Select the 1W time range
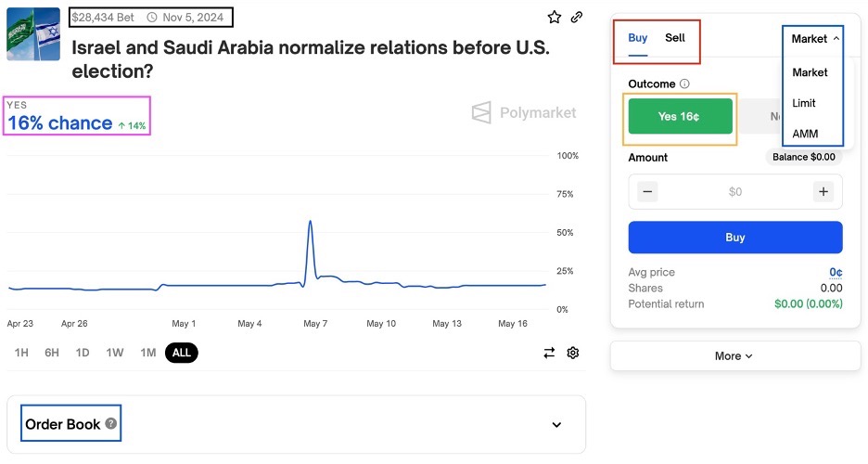Image resolution: width=868 pixels, height=464 pixels. (x=115, y=353)
